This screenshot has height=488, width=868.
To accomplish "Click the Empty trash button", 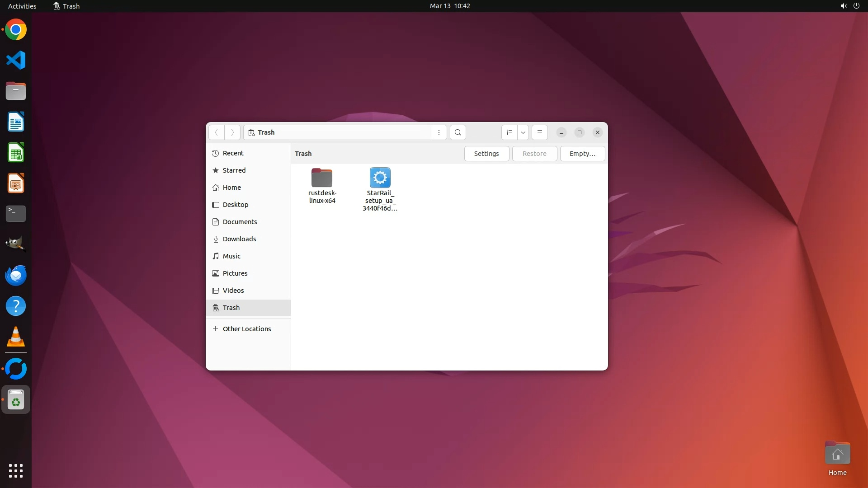I will coord(582,154).
